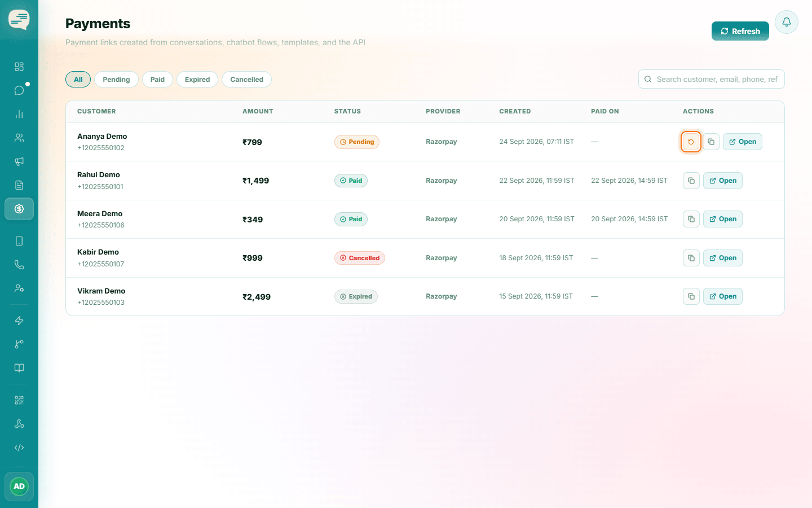The width and height of the screenshot is (812, 508).
Task: Open the analytics bar chart sidebar icon
Action: pyautogui.click(x=19, y=114)
